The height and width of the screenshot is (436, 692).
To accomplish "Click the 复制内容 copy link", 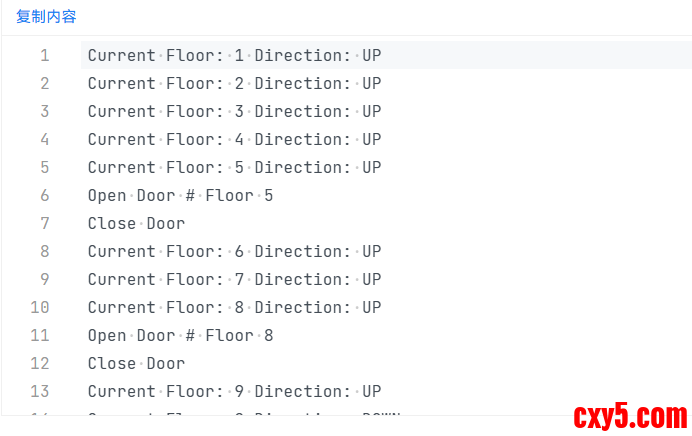I will click(46, 17).
